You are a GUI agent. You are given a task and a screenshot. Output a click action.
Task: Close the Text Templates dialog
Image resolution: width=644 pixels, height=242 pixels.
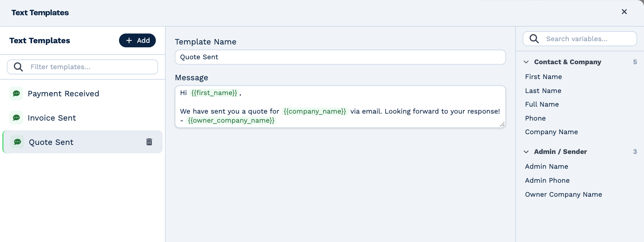624,12
